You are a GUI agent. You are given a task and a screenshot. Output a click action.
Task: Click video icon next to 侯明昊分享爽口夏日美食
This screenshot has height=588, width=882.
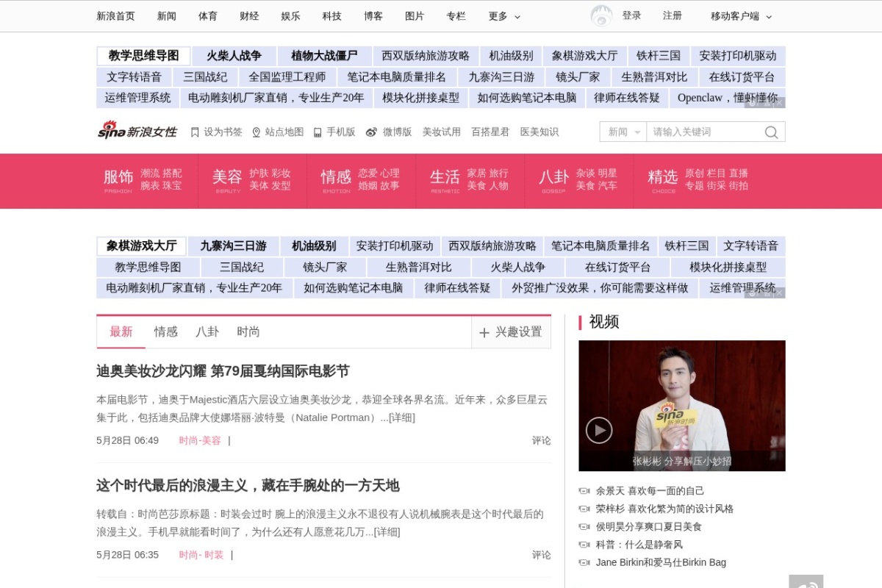pyautogui.click(x=584, y=527)
